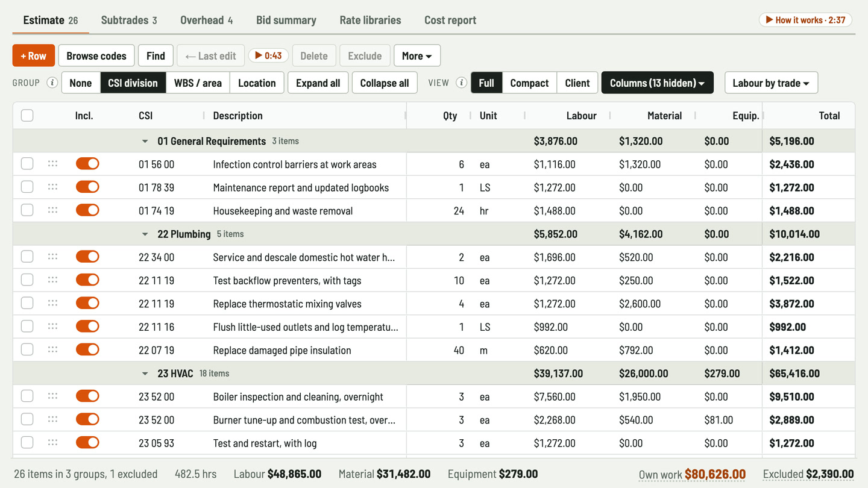Add a new row with + Row

tap(34, 56)
